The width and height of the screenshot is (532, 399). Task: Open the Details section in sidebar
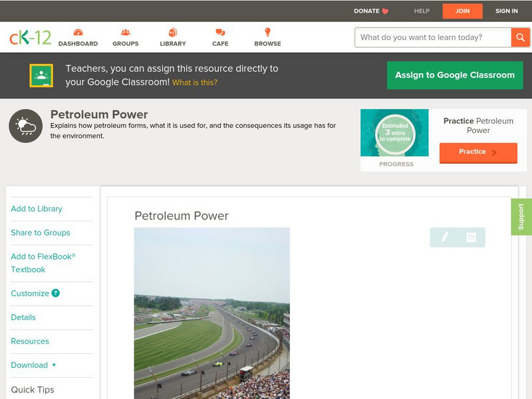[x=23, y=317]
